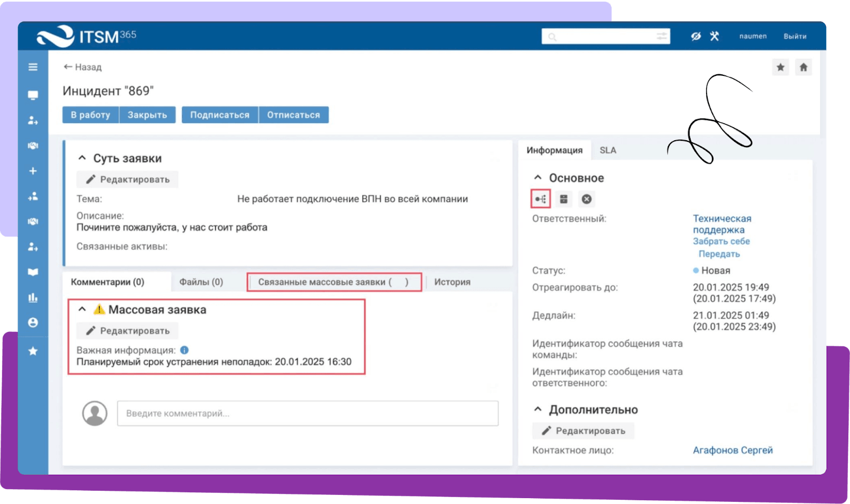Click the blue info icon beside Важная информация

184,351
